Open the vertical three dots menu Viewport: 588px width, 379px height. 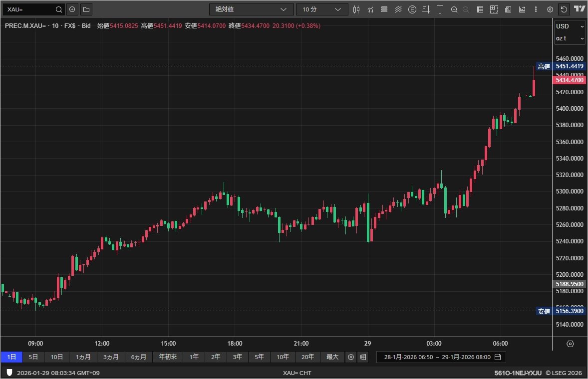point(536,9)
